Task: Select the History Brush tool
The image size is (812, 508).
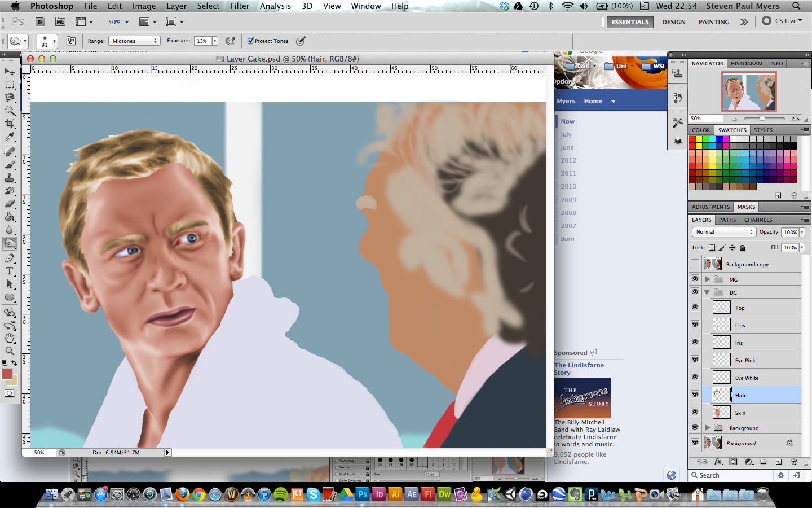Action: [10, 191]
